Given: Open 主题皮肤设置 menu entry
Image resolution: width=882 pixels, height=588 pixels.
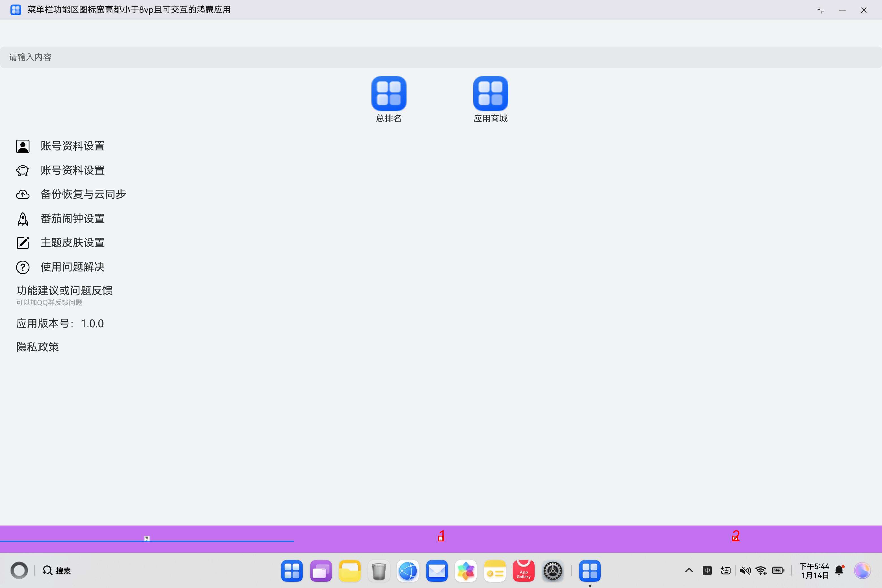Looking at the screenshot, I should 72,243.
